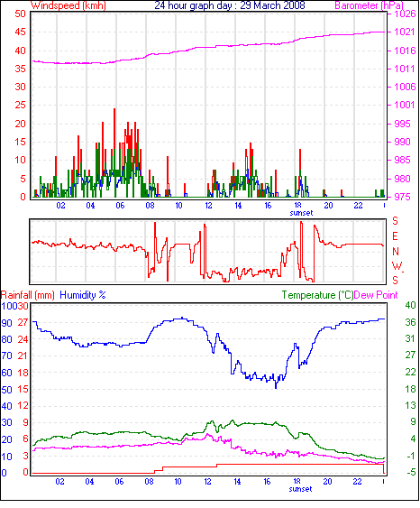This screenshot has height=508, width=420.
Task: Click the sunset marker under the wind graph
Action: click(x=301, y=213)
